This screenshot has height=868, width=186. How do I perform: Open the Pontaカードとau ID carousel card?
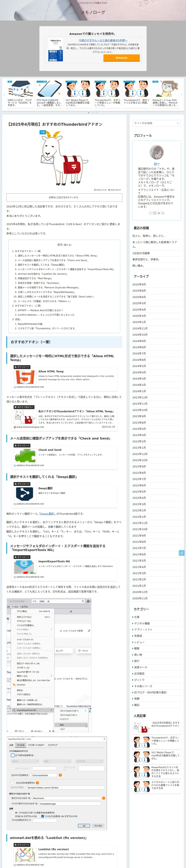click(x=165, y=94)
